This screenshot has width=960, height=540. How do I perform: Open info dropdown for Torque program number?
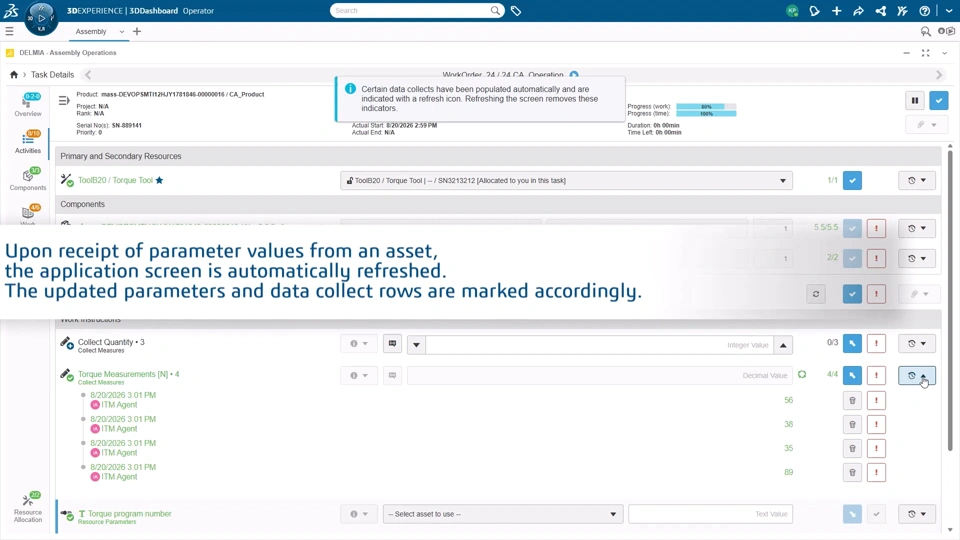(359, 514)
